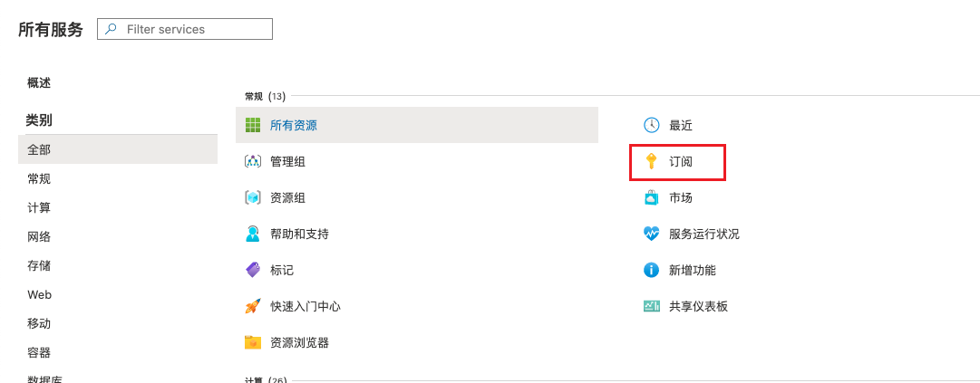Click the 所有资源 green grid icon

coord(253,125)
